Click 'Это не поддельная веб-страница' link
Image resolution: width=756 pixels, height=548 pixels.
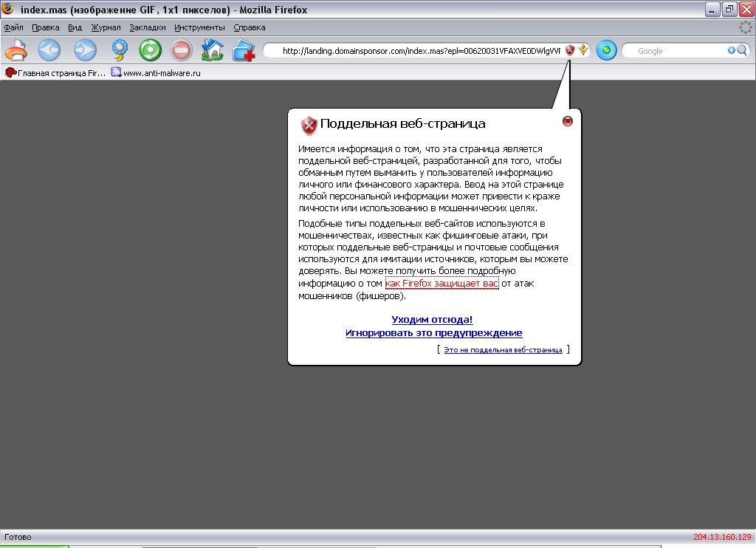tap(503, 350)
